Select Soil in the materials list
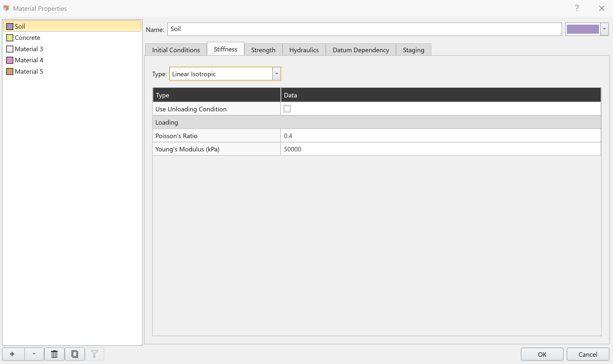Viewport: 613px width, 364px height. 72,26
